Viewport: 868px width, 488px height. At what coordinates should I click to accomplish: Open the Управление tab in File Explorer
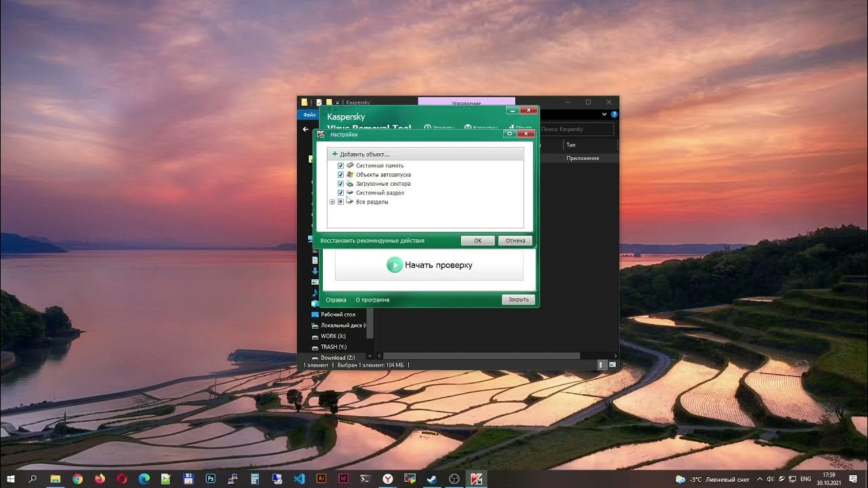467,102
